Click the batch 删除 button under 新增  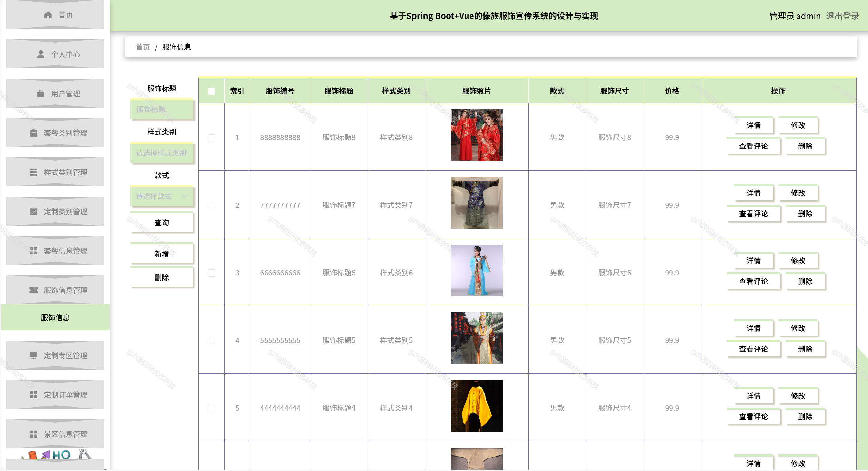[x=162, y=277]
